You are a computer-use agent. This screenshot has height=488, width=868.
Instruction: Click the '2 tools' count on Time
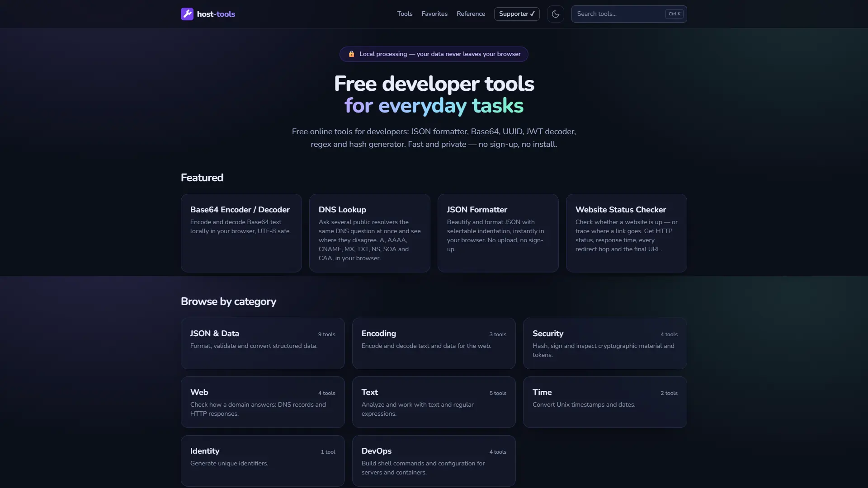pos(669,393)
